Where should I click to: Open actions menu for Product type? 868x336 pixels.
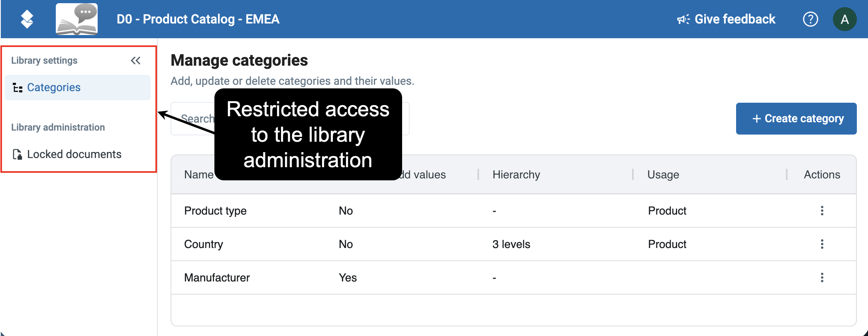tap(822, 211)
